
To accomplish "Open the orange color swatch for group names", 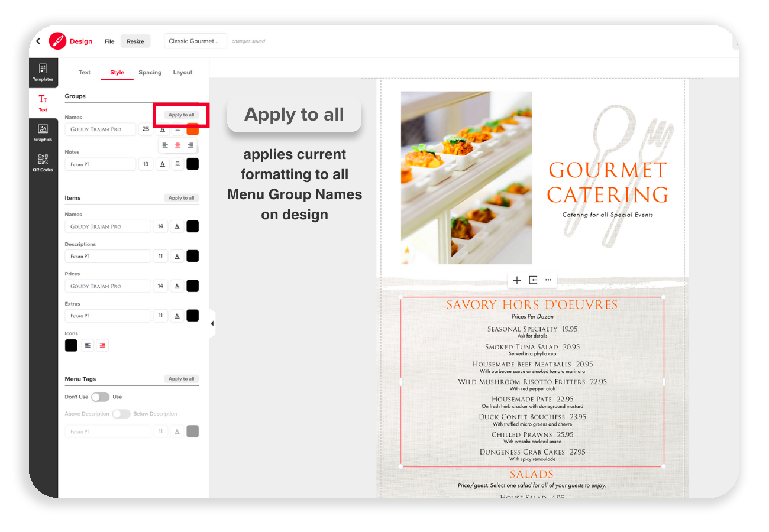I will [193, 129].
